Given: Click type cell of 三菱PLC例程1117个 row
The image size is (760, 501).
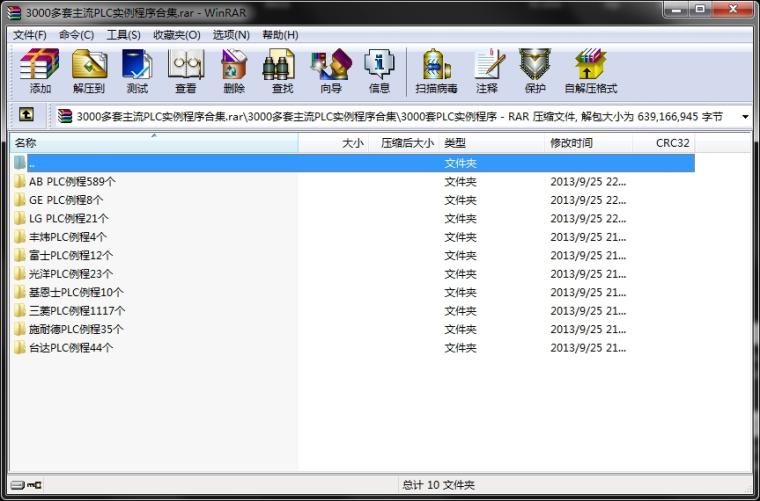Looking at the screenshot, I should point(460,311).
